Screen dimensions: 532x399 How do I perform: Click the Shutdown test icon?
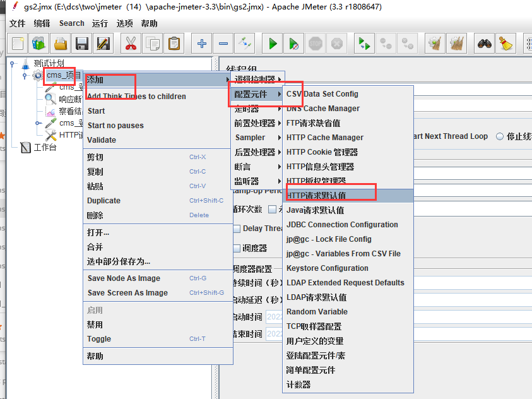pos(336,44)
